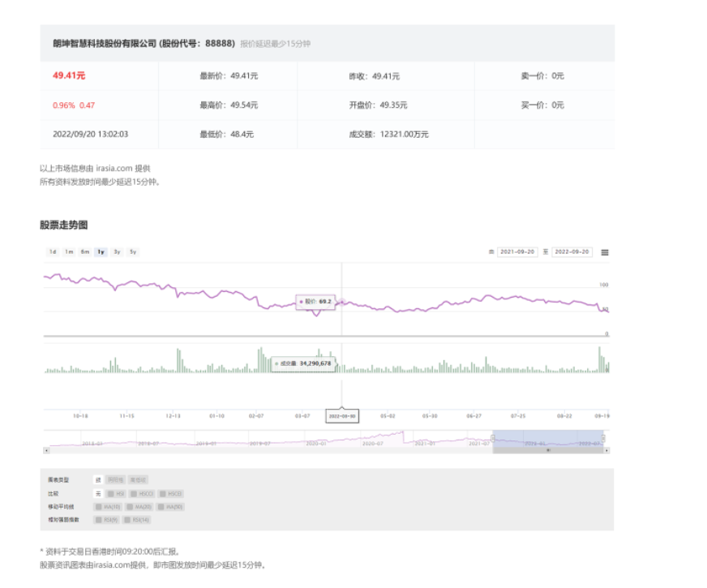Toggle MA(50) moving average
This screenshot has width=707, height=588.
pyautogui.click(x=170, y=506)
